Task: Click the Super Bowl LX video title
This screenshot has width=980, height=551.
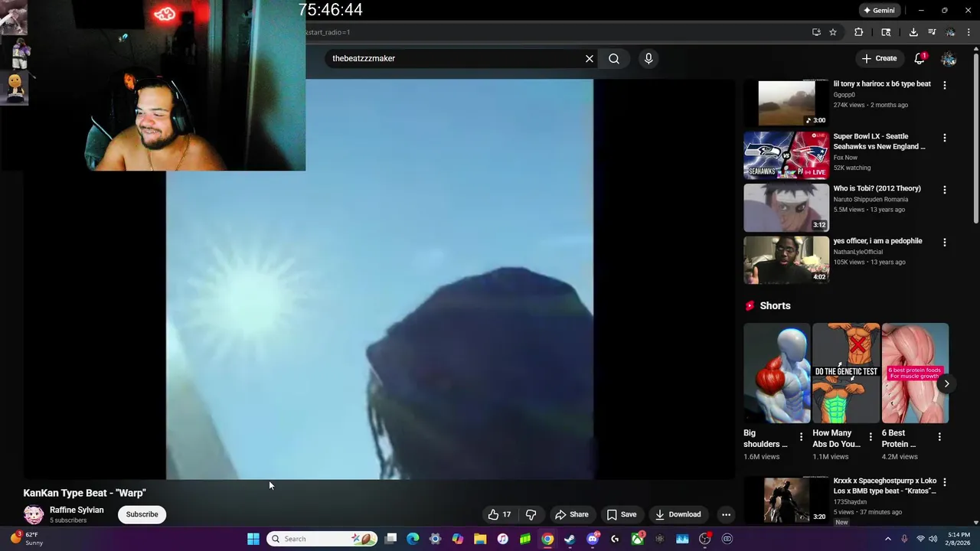Action: point(879,141)
